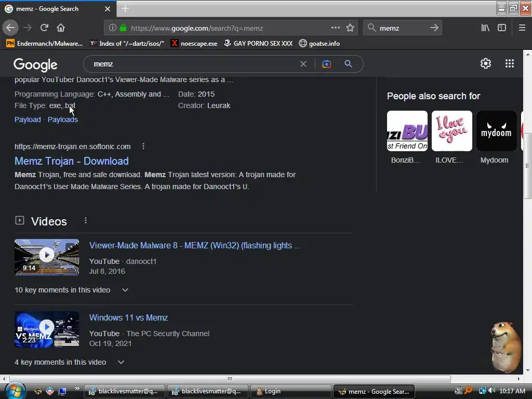Open goatse.info bookmark
Viewport: 532px width, 399px height.
[x=320, y=44]
